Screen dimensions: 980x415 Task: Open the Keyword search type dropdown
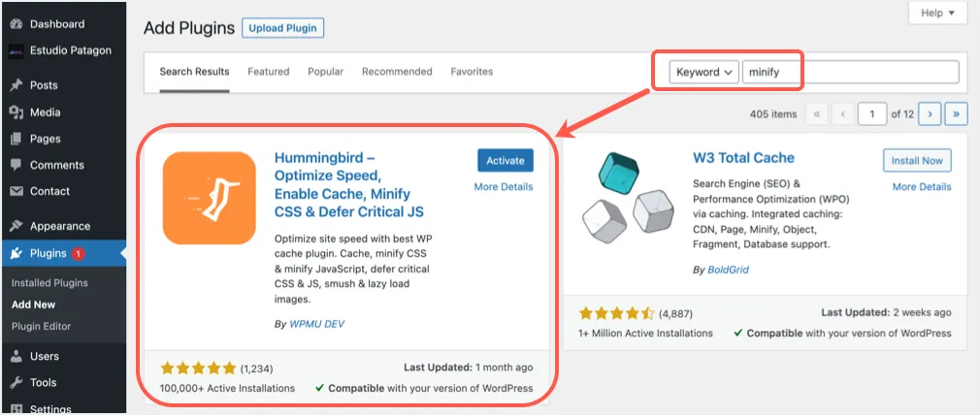703,72
